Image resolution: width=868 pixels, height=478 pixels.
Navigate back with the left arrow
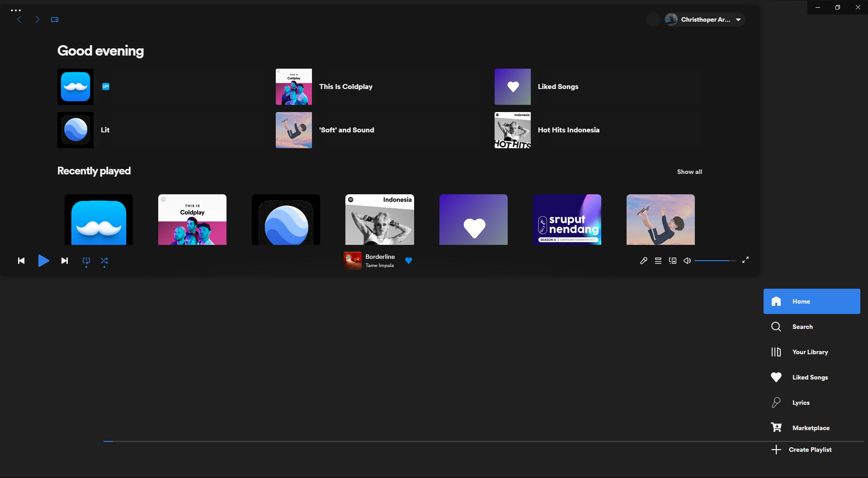[x=19, y=19]
